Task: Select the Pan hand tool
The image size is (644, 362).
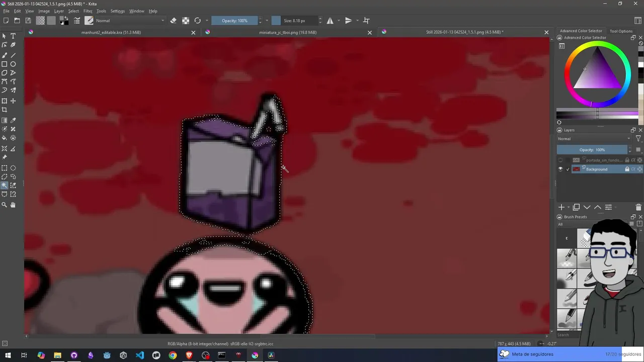Action: [13, 205]
